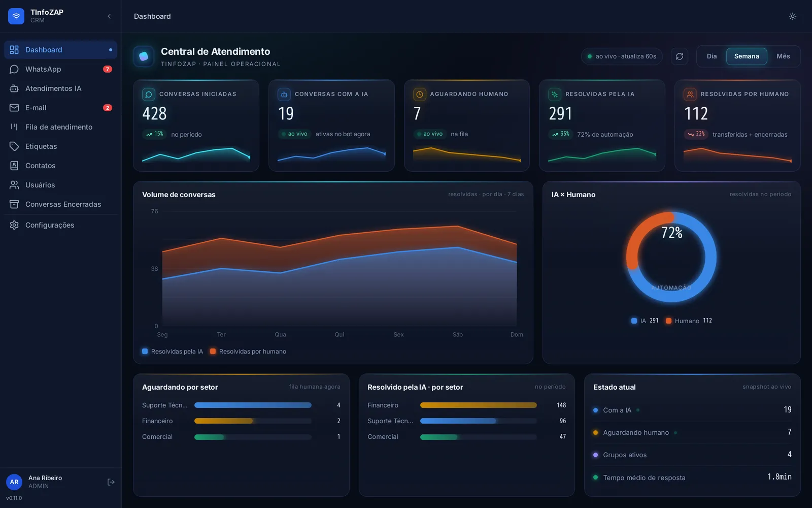Click the 22% downward trend badge
Viewport: 812px width, 508px height.
pos(696,134)
